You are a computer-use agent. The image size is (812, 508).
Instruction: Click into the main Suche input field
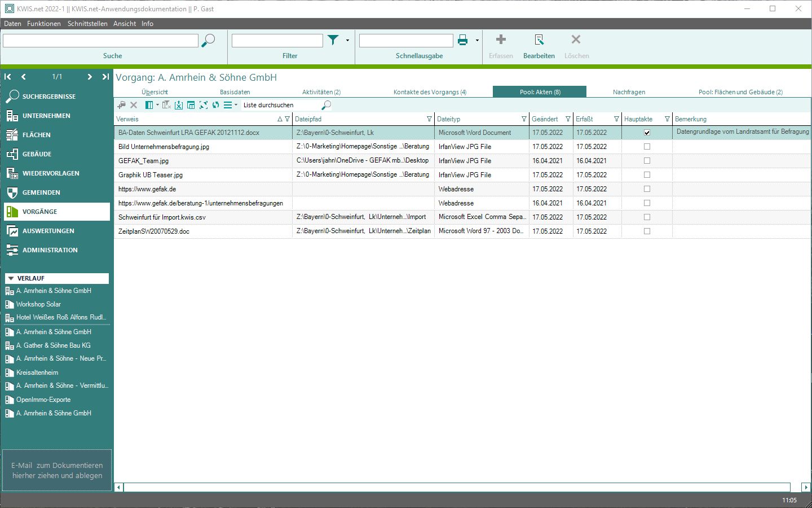(x=101, y=41)
